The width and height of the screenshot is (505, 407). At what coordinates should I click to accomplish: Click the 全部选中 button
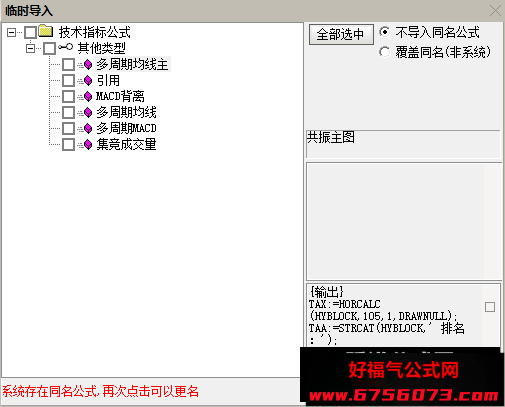(341, 34)
